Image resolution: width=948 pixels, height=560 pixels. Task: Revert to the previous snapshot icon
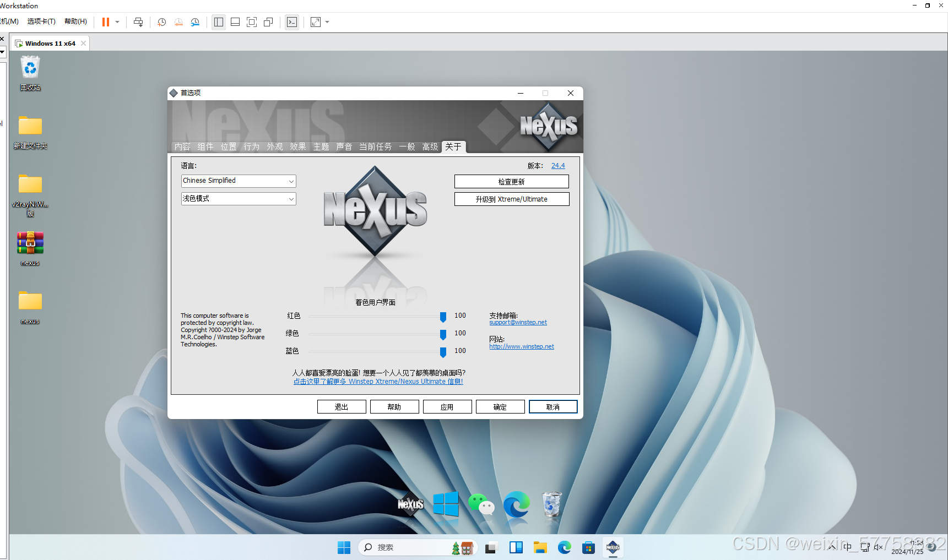(x=178, y=22)
